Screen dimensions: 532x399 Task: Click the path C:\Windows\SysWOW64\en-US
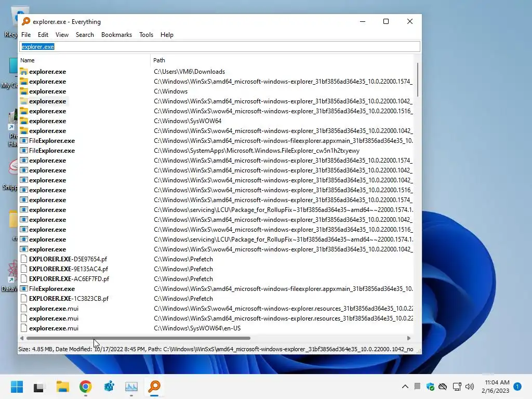point(197,328)
